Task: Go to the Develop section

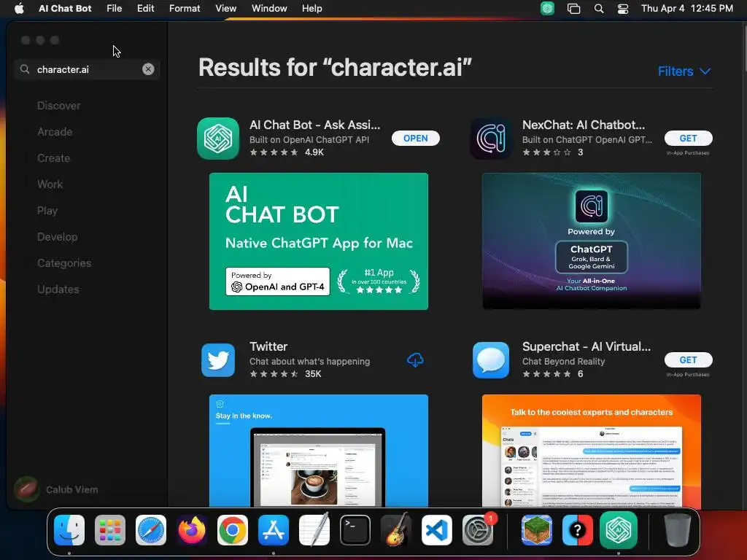Action: (x=57, y=237)
